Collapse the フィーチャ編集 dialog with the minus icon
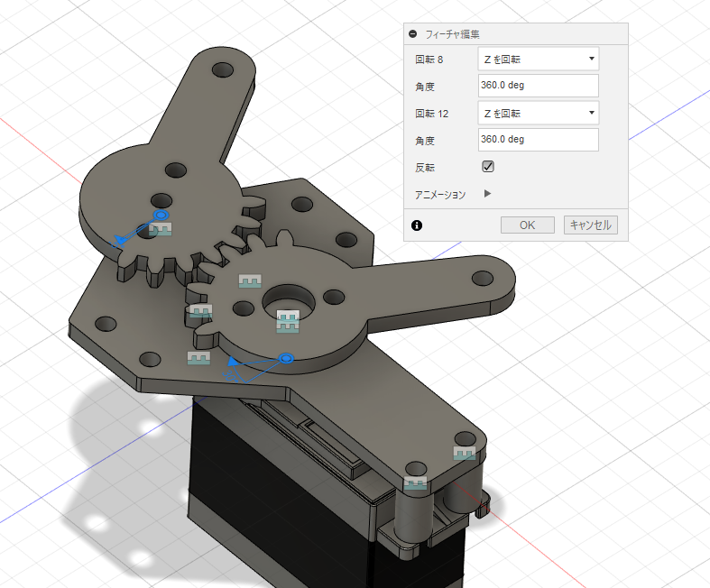The width and height of the screenshot is (710, 588). (x=412, y=34)
